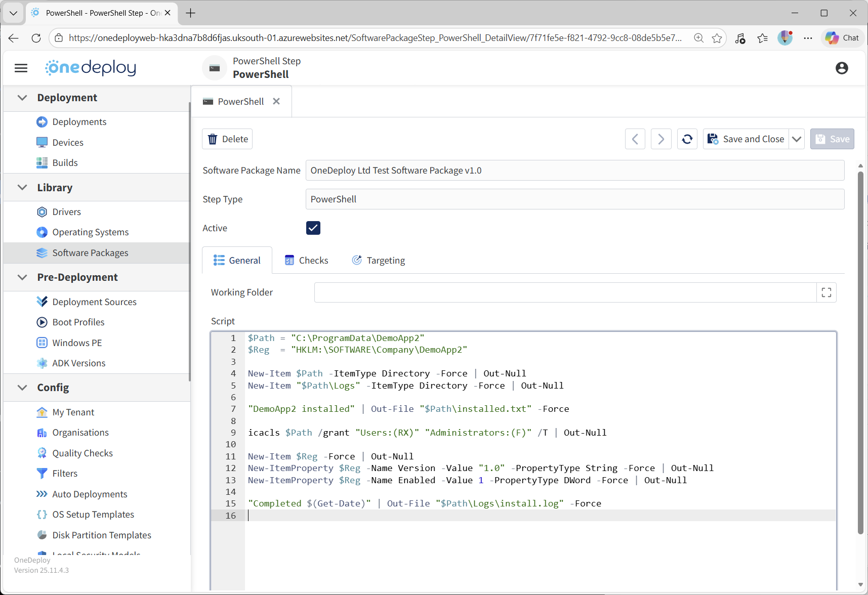868x595 pixels.
Task: Uncheck the Active checkbox
Action: coord(313,228)
